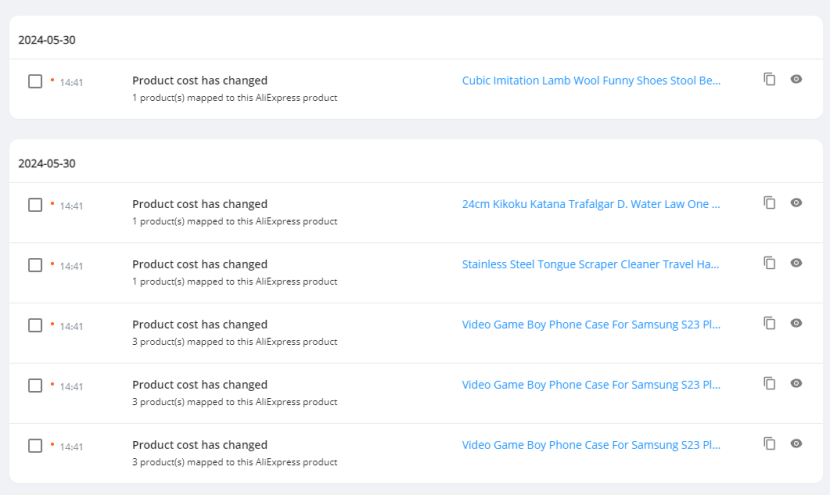The image size is (830, 495).
Task: Copy the 24cm Kikoku Katana notification
Action: [x=769, y=202]
